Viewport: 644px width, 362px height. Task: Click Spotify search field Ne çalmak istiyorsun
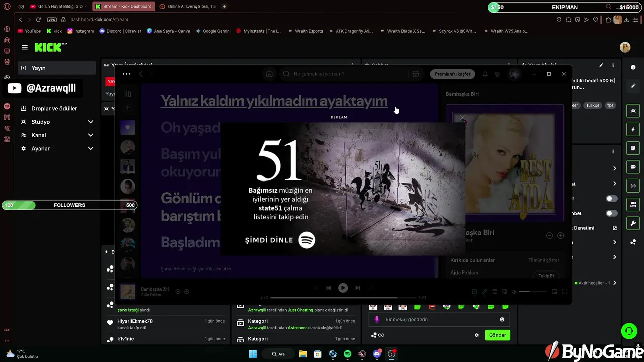pos(344,74)
